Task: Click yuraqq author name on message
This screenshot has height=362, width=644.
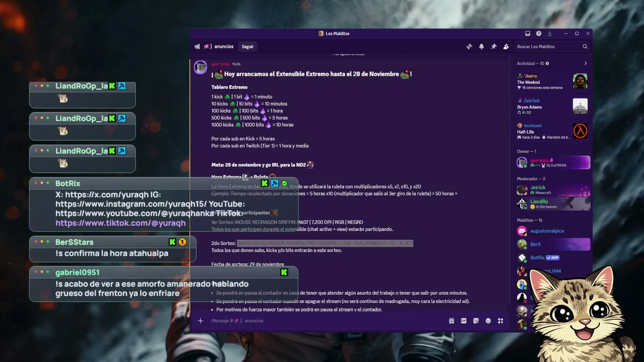Action: (x=220, y=64)
